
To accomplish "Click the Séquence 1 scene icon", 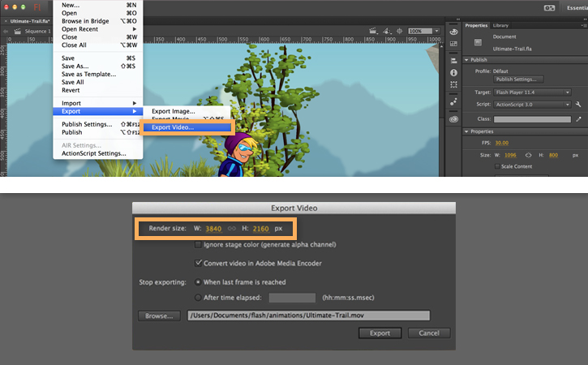I will [18, 31].
